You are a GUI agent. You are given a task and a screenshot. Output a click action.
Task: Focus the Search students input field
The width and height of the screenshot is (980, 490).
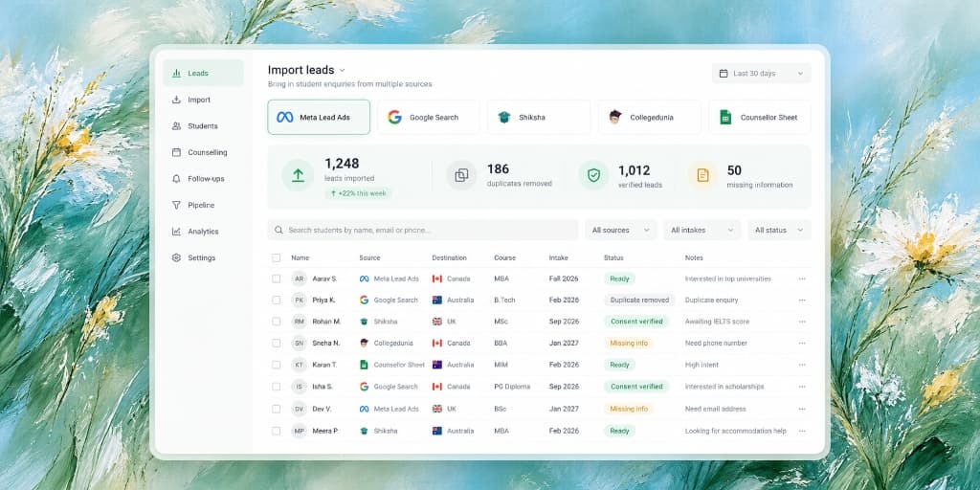(423, 230)
